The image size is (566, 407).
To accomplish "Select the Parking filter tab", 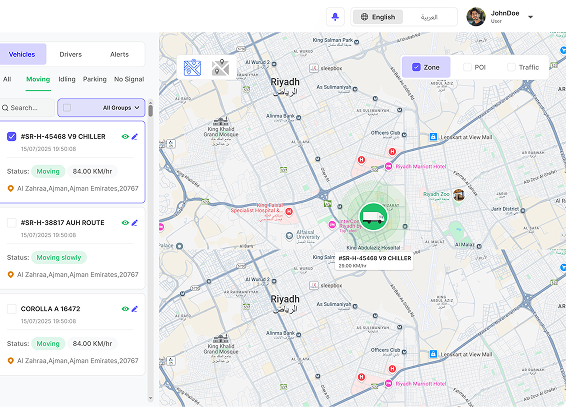I will tap(95, 79).
